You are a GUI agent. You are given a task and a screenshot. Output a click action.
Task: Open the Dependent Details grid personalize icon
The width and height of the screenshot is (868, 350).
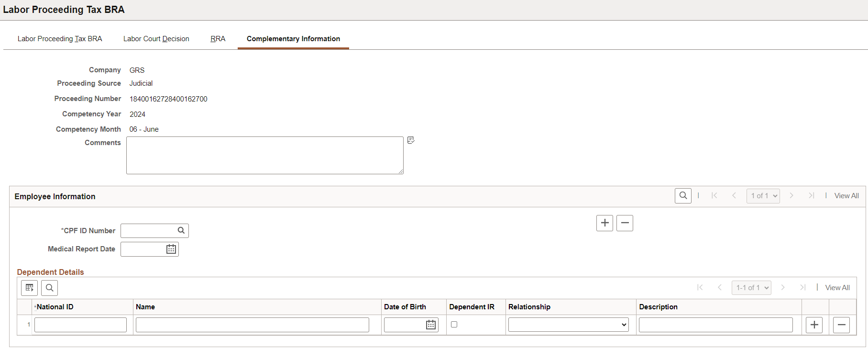30,288
